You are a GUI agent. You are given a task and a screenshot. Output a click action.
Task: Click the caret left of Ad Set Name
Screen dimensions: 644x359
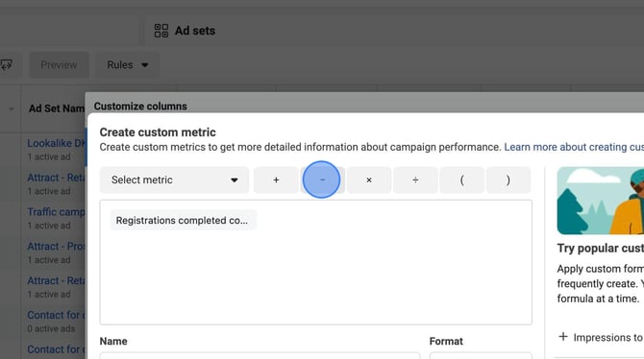coord(12,108)
